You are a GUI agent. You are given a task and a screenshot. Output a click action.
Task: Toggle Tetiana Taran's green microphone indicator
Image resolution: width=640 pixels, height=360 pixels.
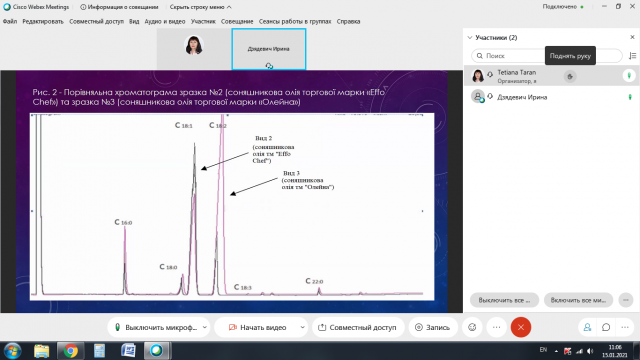tap(629, 76)
